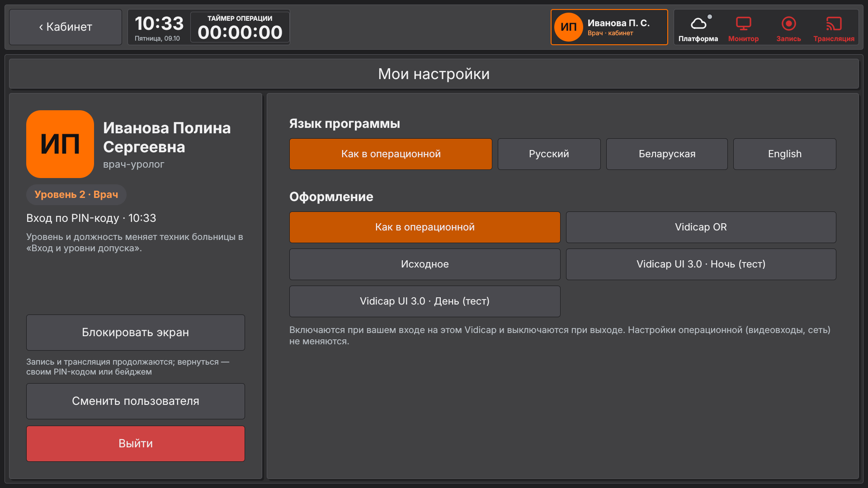Viewport: 868px width, 488px height.
Task: Select Vidicap UI 3.0 · День (тест) theme
Action: point(425,301)
